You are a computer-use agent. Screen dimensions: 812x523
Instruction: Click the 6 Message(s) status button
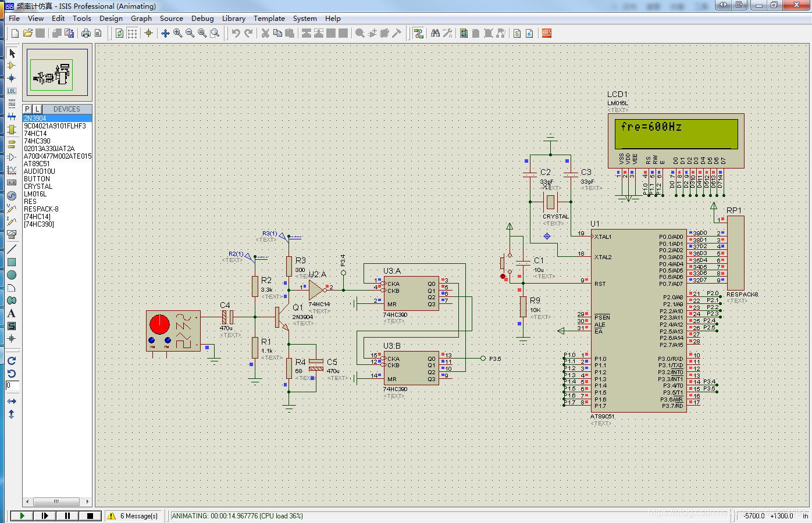[133, 516]
